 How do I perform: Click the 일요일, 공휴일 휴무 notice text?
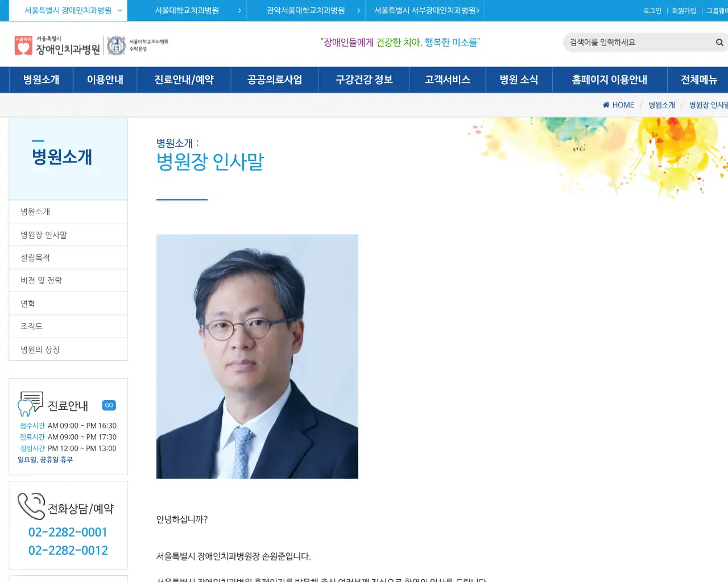pos(45,460)
